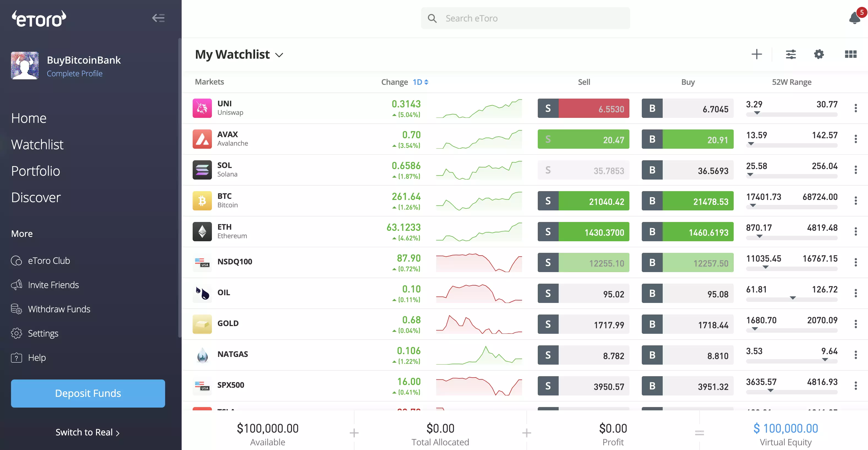Image resolution: width=868 pixels, height=450 pixels.
Task: Open Help in sidebar
Action: [x=28, y=358]
